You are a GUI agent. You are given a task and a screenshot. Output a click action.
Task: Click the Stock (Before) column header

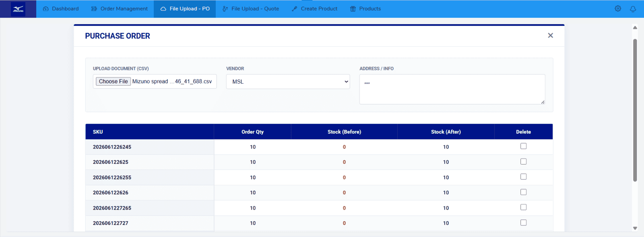coord(344,132)
